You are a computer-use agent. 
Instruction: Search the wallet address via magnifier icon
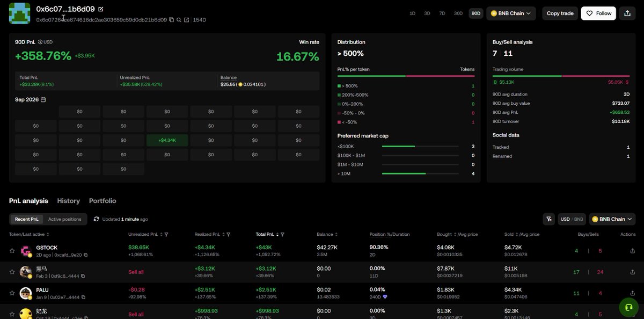point(179,20)
